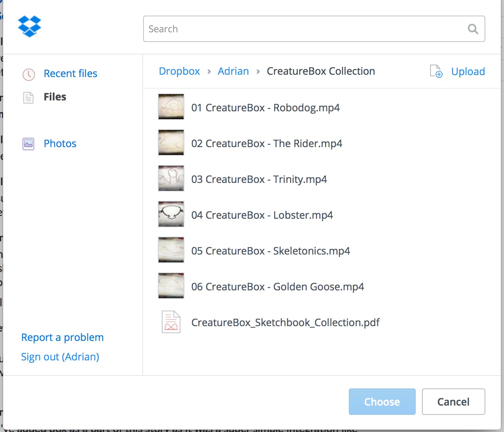Select file 01 CreatureBox - Robodog.mp4
The height and width of the screenshot is (432, 504).
(266, 108)
